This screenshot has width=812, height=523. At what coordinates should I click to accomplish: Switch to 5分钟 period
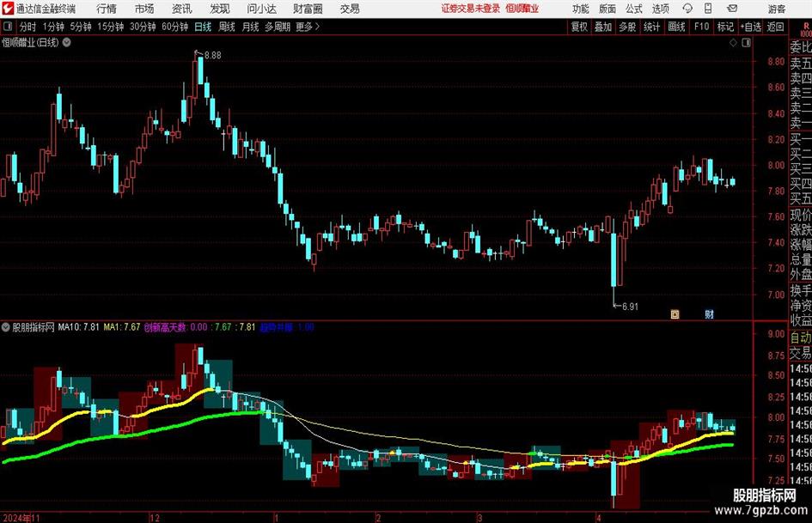tap(80, 27)
